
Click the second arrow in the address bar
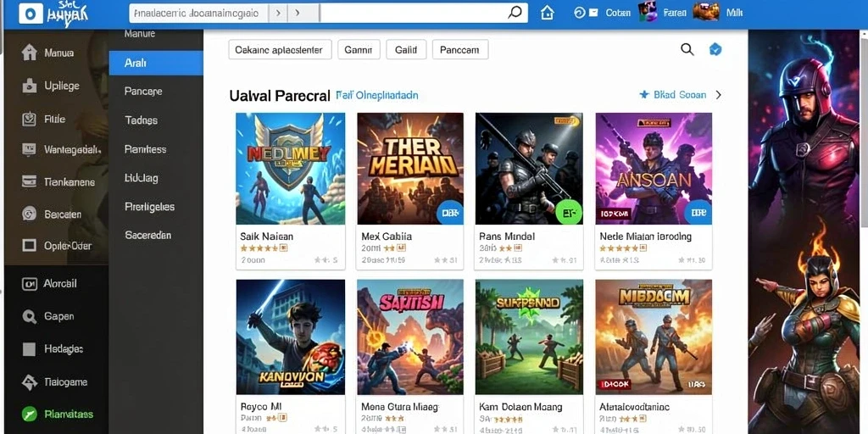pos(298,13)
